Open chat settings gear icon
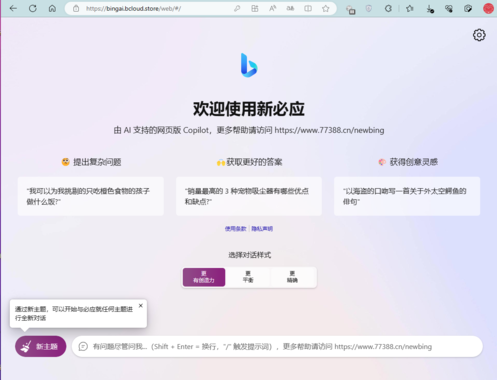The width and height of the screenshot is (497, 380). click(479, 35)
